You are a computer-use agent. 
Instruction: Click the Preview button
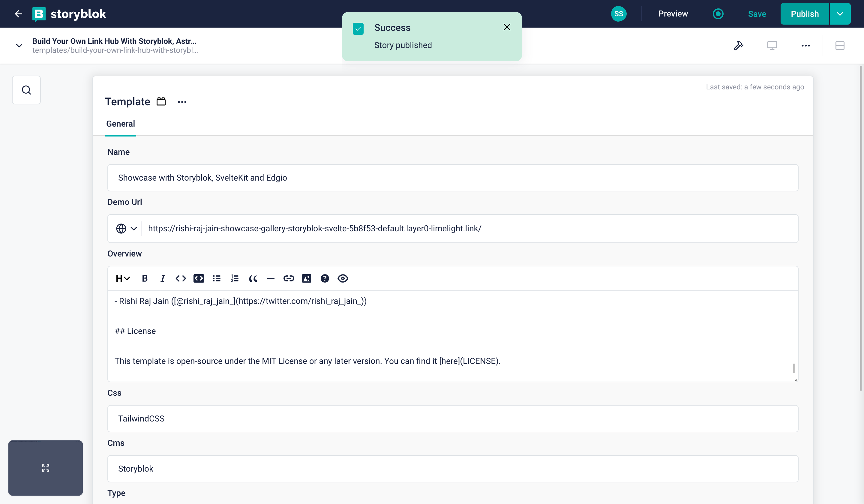673,14
